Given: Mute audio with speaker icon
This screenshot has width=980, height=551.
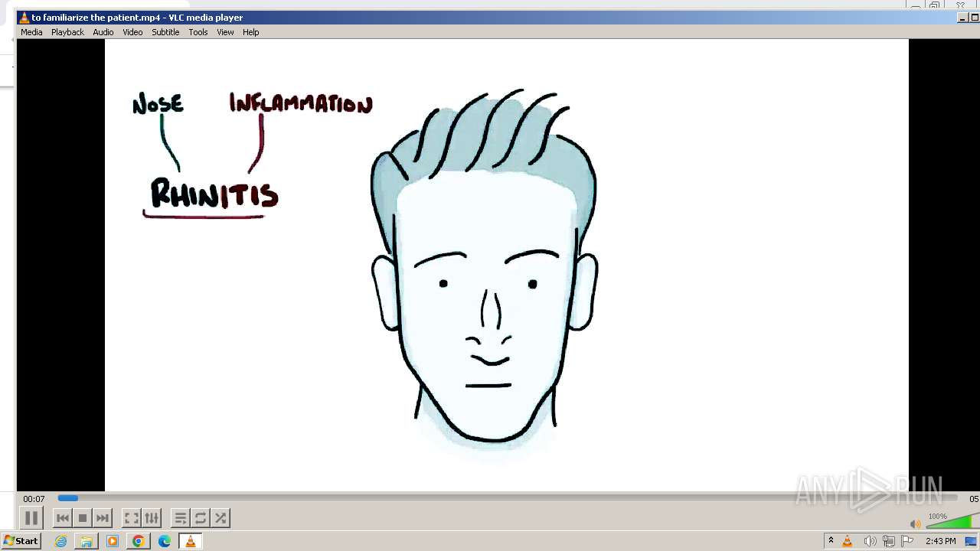Looking at the screenshot, I should (x=915, y=524).
